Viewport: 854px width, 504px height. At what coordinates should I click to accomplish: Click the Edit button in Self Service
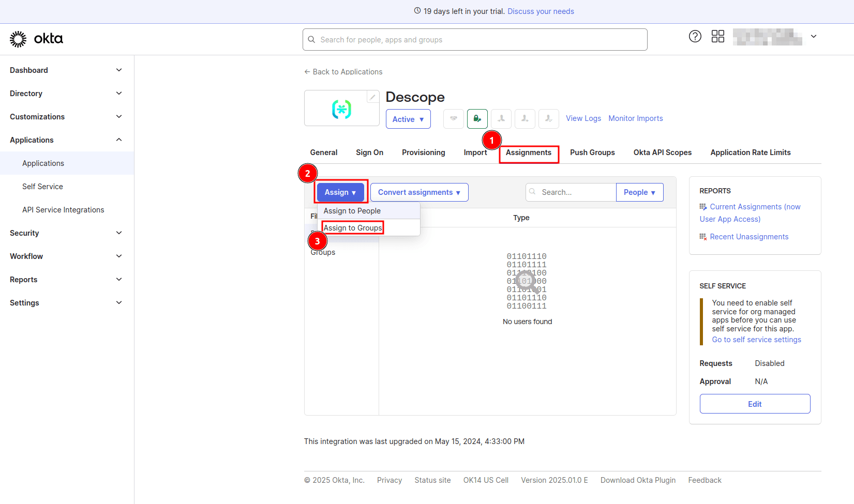point(754,404)
